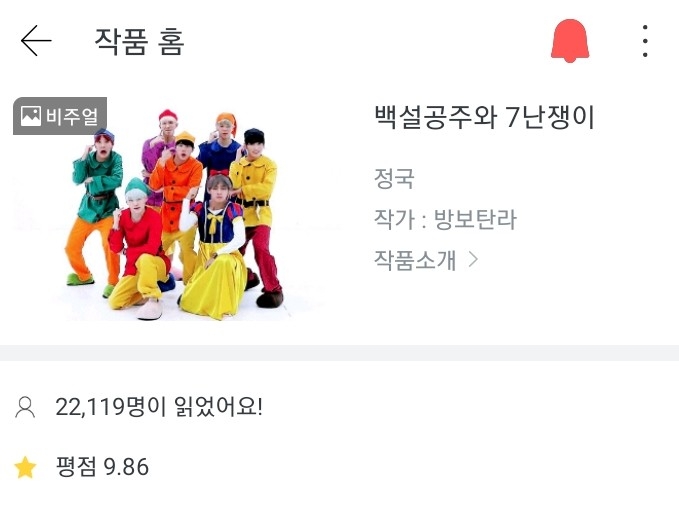Image resolution: width=679 pixels, height=509 pixels.
Task: Expand the chevron beside 작품소개
Action: tap(474, 259)
